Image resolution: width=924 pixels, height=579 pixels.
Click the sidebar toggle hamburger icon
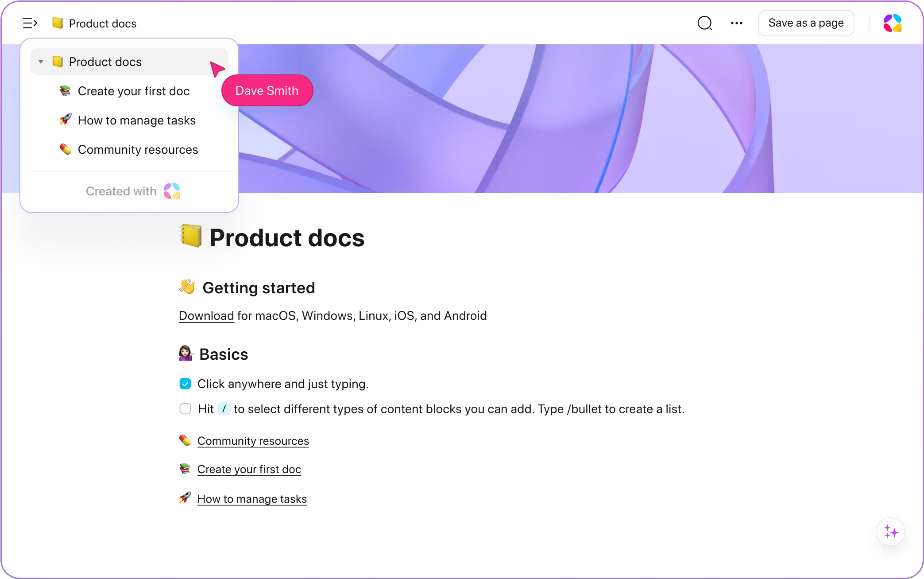tap(30, 22)
